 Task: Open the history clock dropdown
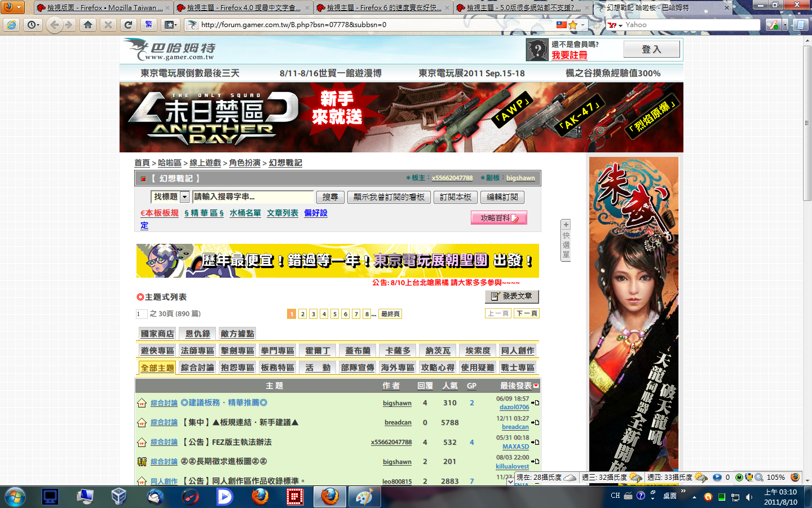click(x=33, y=25)
